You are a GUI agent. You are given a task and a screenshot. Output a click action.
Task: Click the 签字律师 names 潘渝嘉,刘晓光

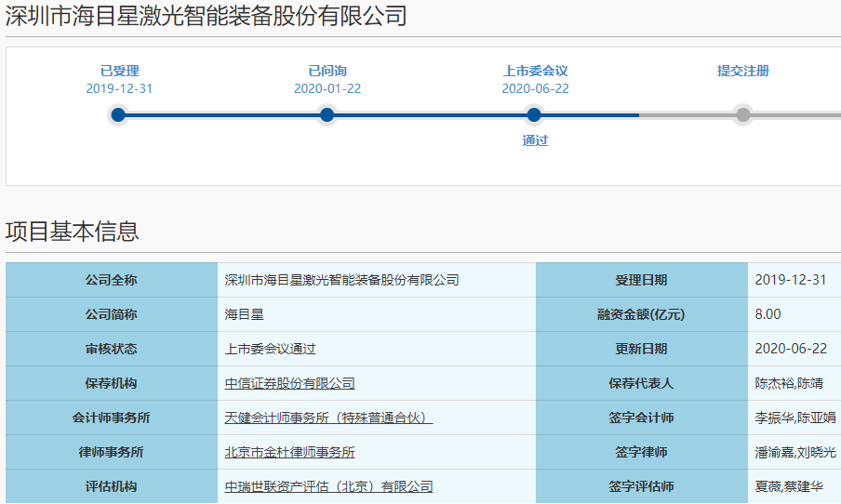point(795,452)
